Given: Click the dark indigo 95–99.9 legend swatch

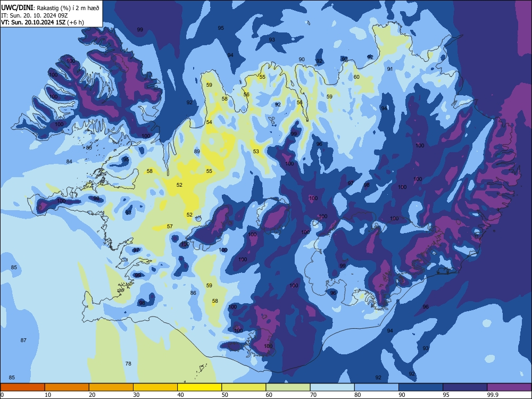Looking at the screenshot, I should [x=465, y=387].
